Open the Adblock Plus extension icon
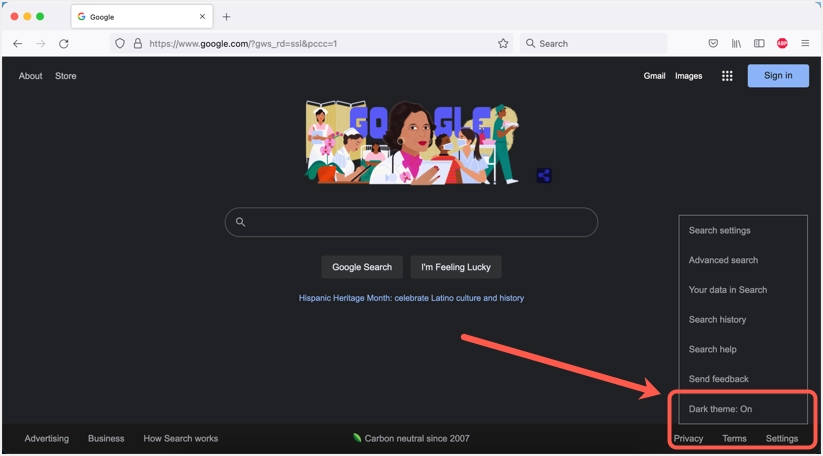 click(782, 44)
